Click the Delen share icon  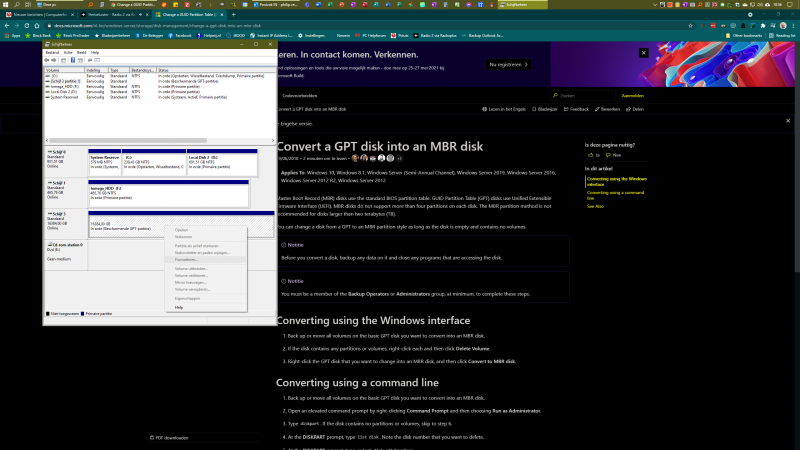(x=629, y=108)
